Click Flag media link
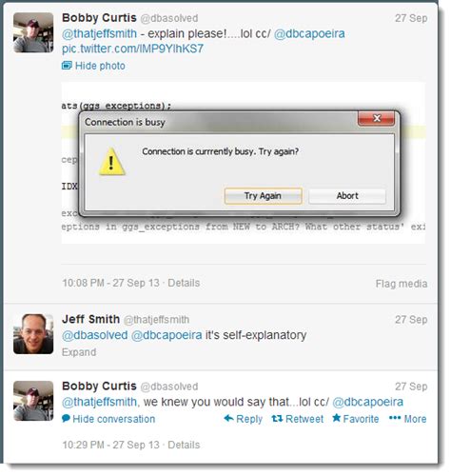This screenshot has height=476, width=451. (402, 284)
